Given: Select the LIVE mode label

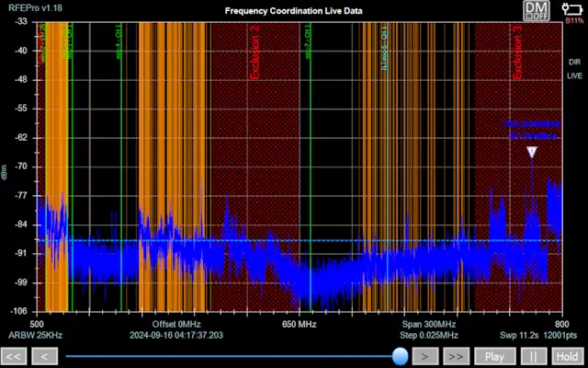Looking at the screenshot, I should pyautogui.click(x=574, y=75).
